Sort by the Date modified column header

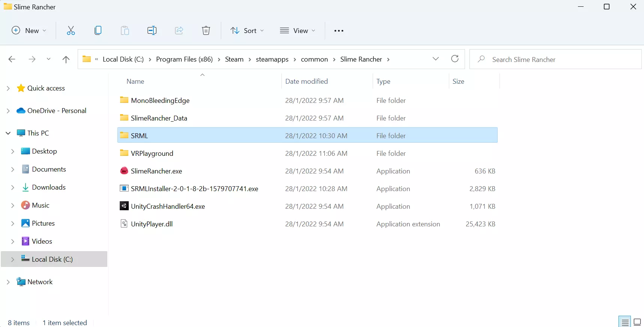pos(306,81)
